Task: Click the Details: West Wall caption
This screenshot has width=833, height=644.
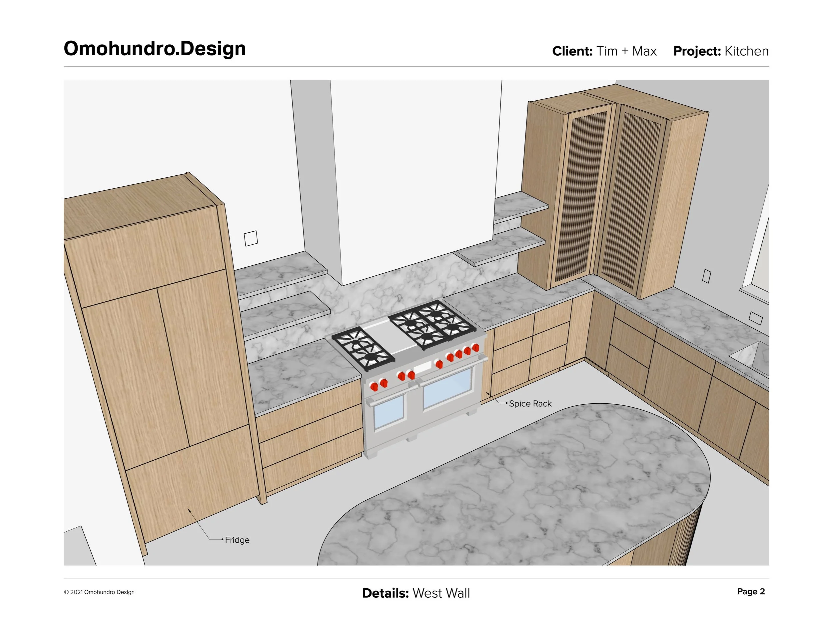Action: [x=416, y=593]
